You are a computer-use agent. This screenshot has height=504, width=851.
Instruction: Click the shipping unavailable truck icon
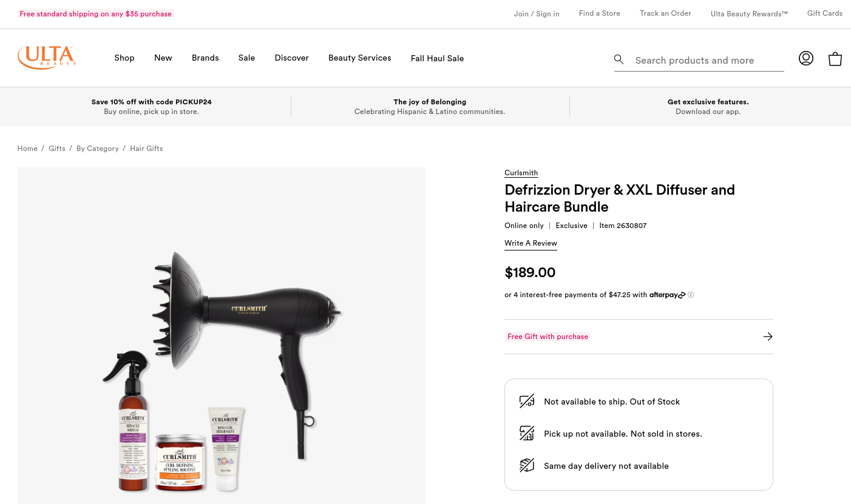527,401
